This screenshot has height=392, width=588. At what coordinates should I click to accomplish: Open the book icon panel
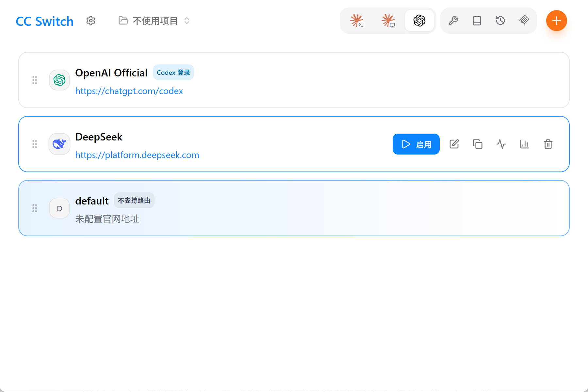click(477, 21)
